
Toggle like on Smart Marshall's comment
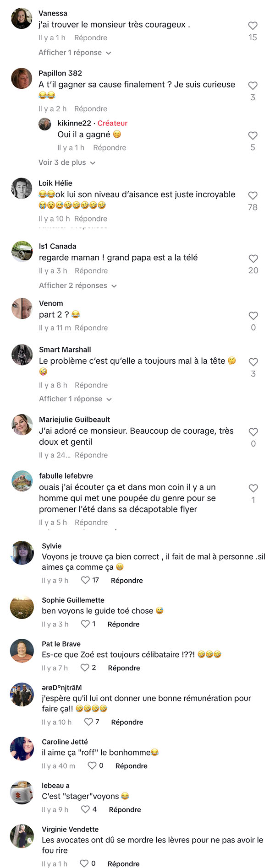pos(253,362)
